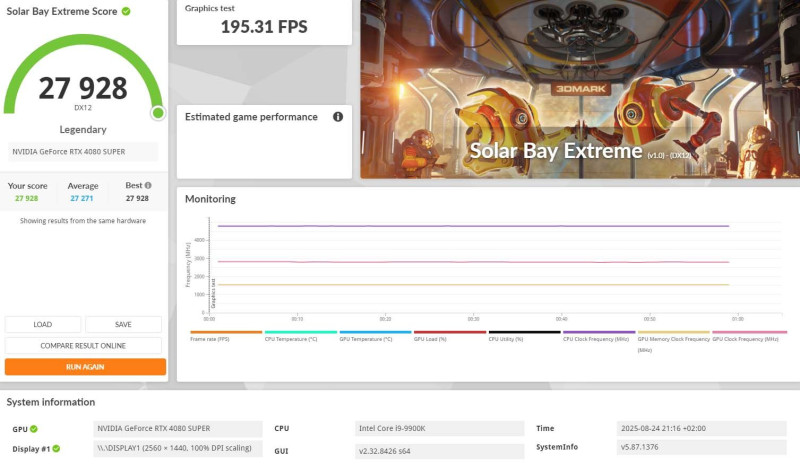Toggle the CPU Utility (%) legend series

click(524, 336)
